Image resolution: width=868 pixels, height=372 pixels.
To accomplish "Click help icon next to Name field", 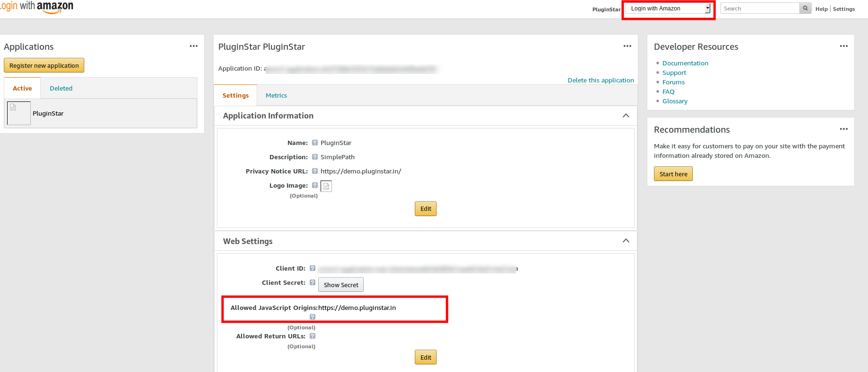I will 315,143.
